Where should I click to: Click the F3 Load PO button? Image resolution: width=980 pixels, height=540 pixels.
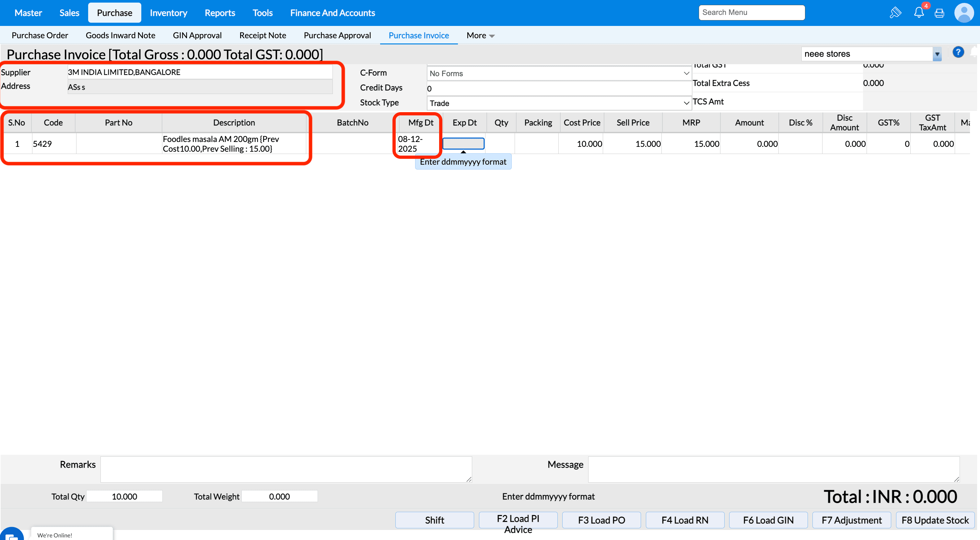click(601, 520)
